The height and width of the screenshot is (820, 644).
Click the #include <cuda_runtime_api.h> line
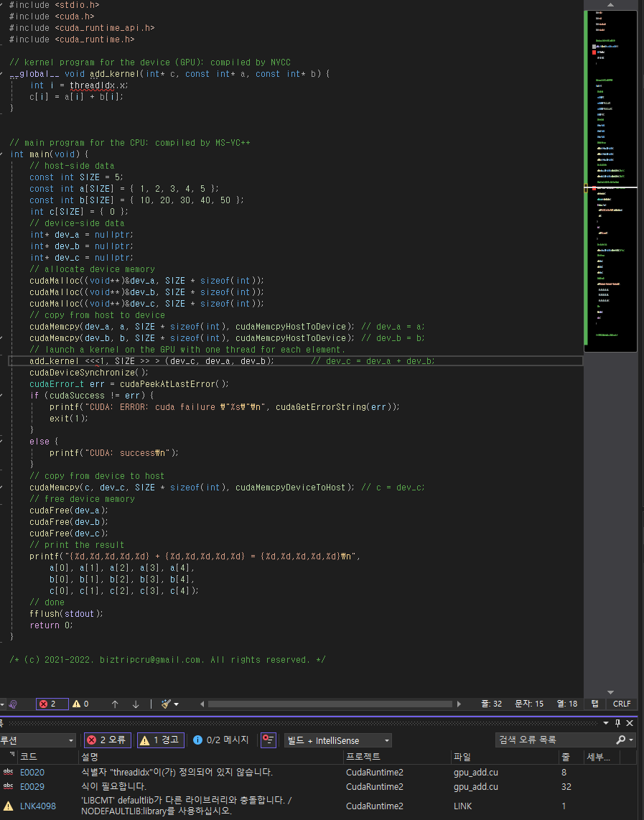coord(82,28)
